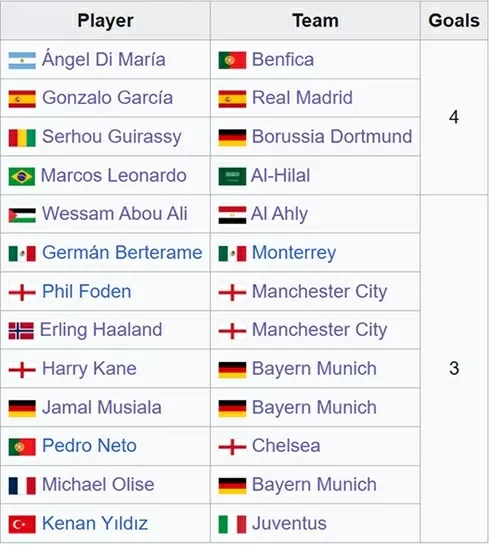Click the Norway flag next to Erling Haaland
The image size is (489, 545).
coord(21,331)
